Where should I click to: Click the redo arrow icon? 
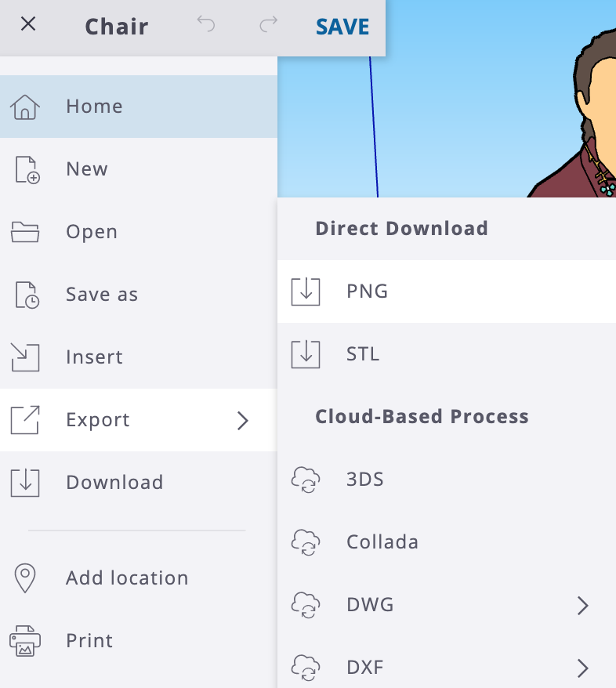268,24
